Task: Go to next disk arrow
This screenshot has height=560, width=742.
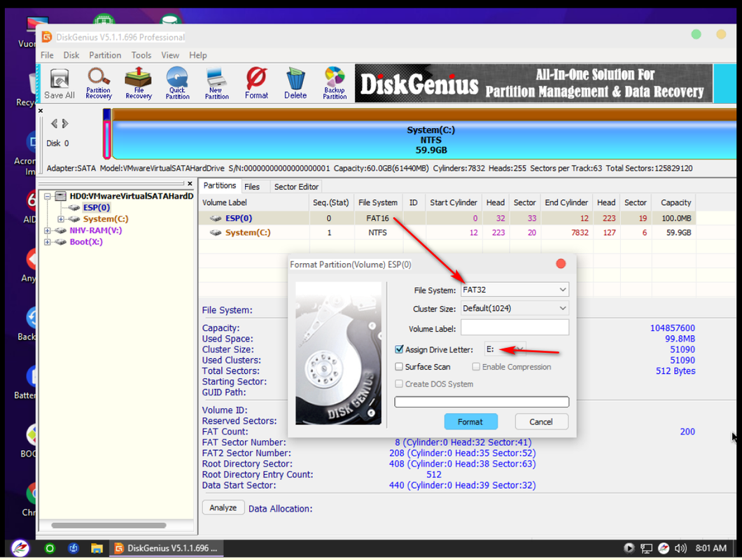Action: (x=65, y=124)
